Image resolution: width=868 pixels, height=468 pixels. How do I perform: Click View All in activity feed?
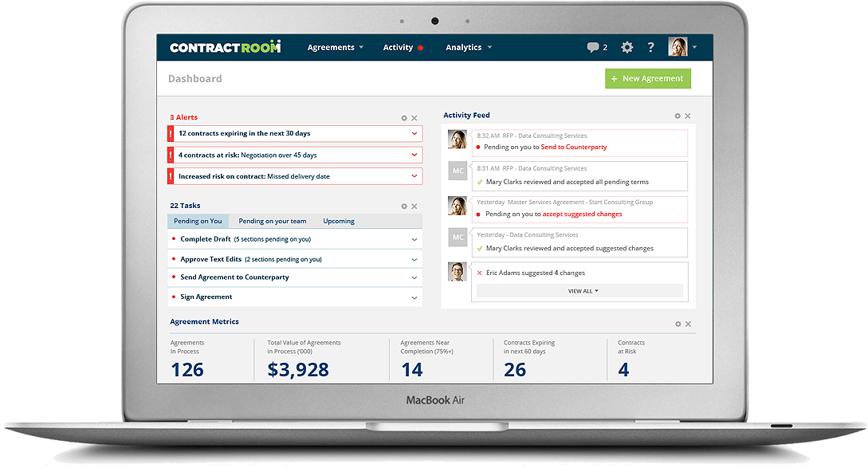point(579,291)
